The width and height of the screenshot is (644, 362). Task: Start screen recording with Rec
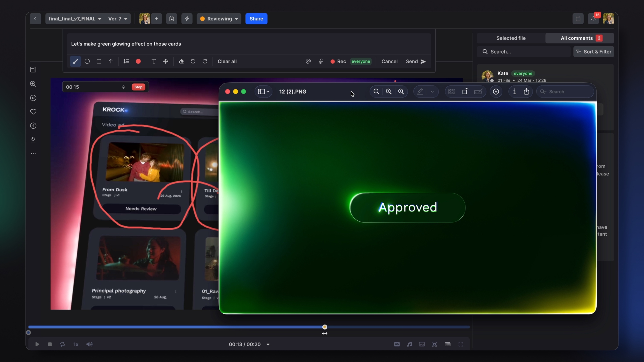pos(338,61)
